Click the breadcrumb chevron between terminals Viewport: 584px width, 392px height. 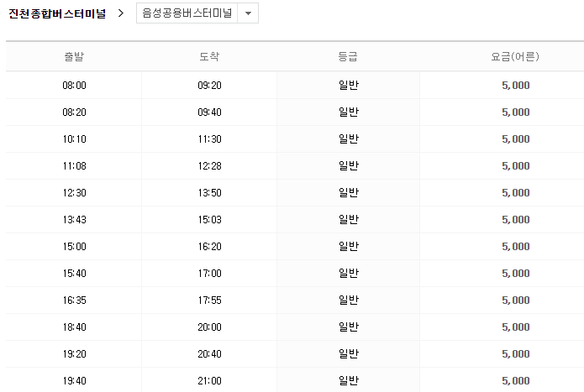pos(120,14)
